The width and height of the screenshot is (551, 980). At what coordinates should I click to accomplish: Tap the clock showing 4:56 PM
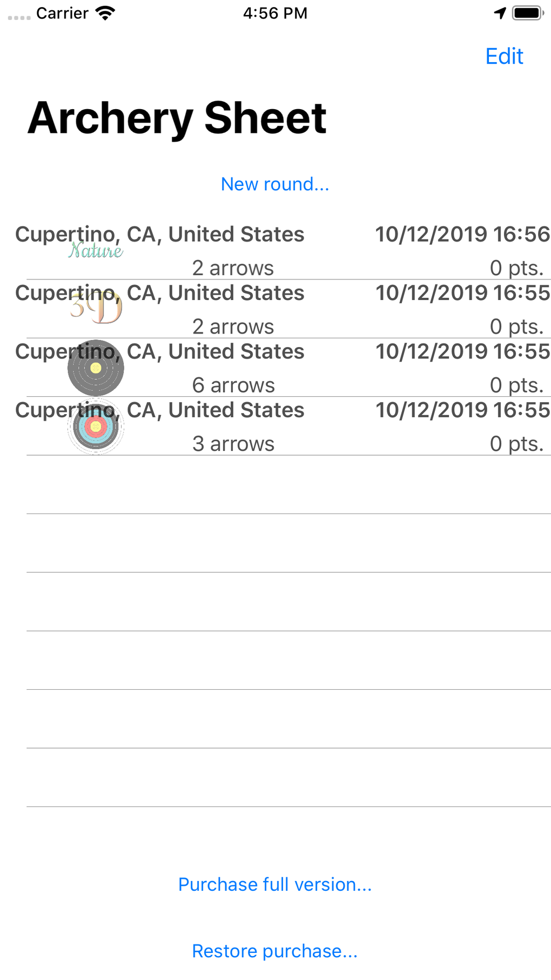pos(275,13)
